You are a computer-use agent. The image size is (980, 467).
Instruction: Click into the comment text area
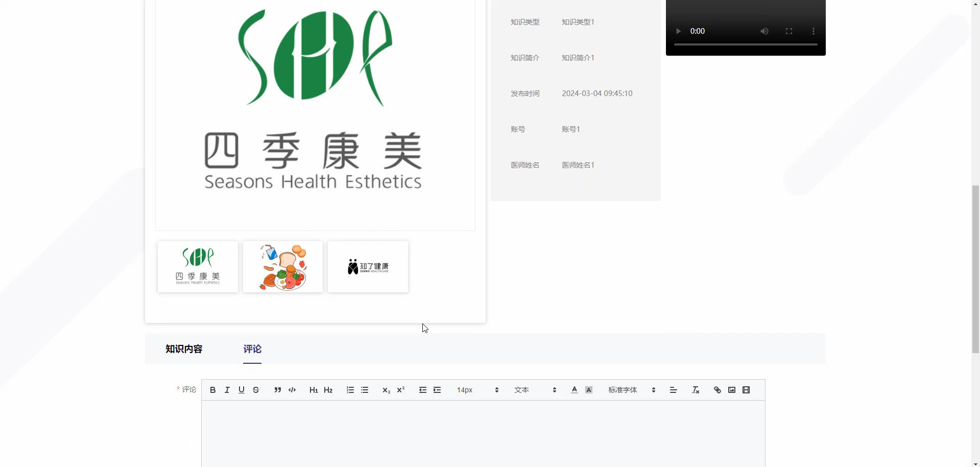point(483,433)
